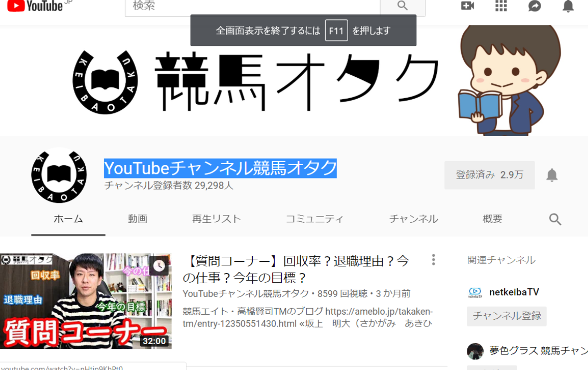Click YouTubeチャンネル競馬オタク uploader link under video

(246, 294)
